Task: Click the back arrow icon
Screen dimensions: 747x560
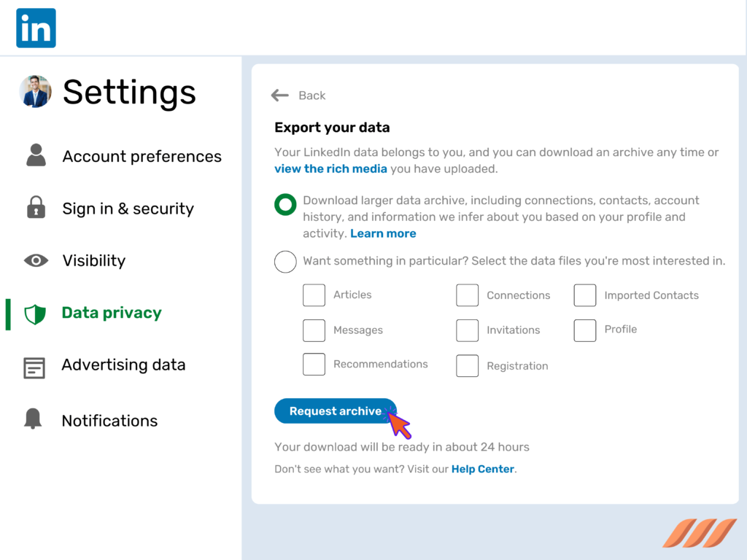Action: point(279,95)
